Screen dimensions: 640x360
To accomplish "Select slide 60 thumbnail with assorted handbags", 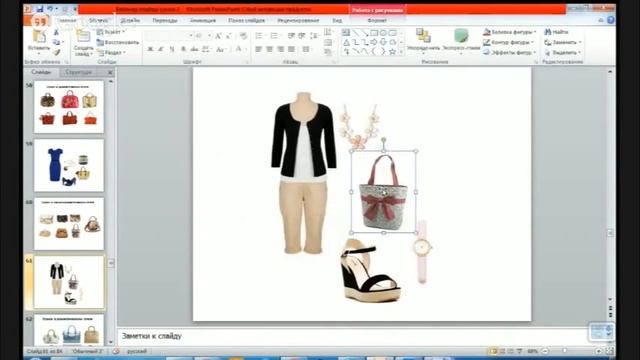I will [69, 224].
